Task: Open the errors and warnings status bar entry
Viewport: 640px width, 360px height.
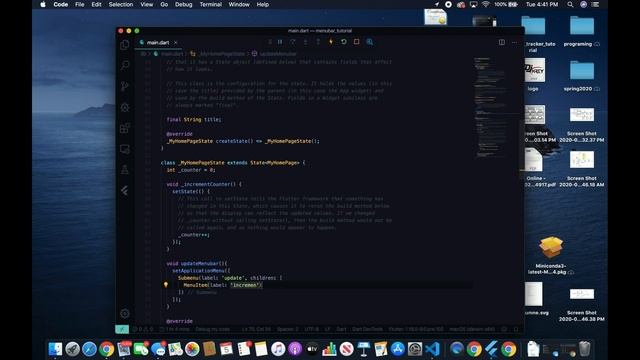Action: coord(143,329)
